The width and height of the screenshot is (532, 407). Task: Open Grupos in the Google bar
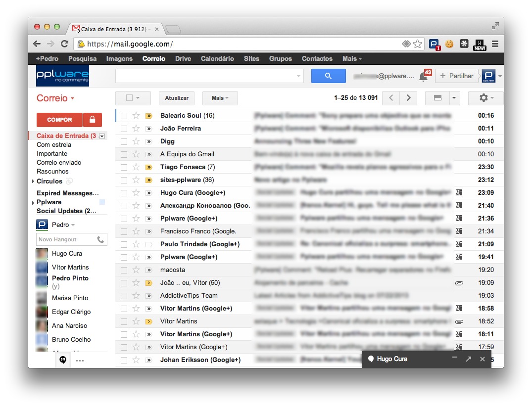[281, 59]
